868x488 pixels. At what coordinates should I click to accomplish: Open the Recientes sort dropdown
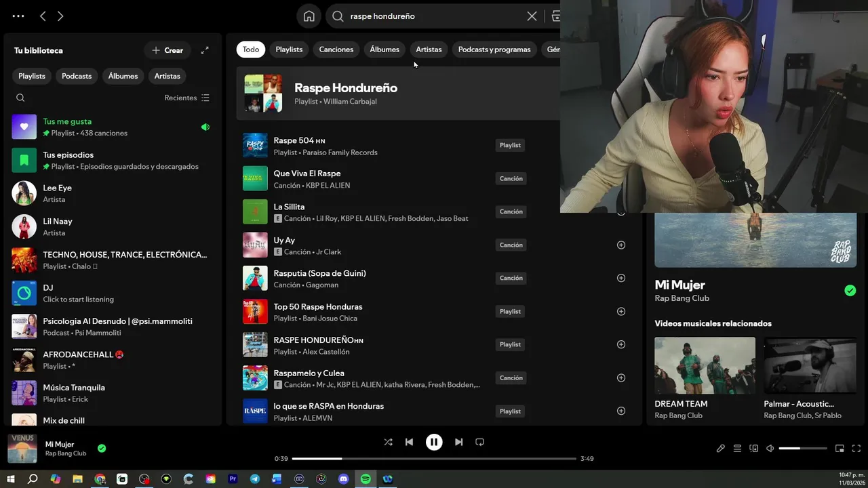click(x=187, y=98)
